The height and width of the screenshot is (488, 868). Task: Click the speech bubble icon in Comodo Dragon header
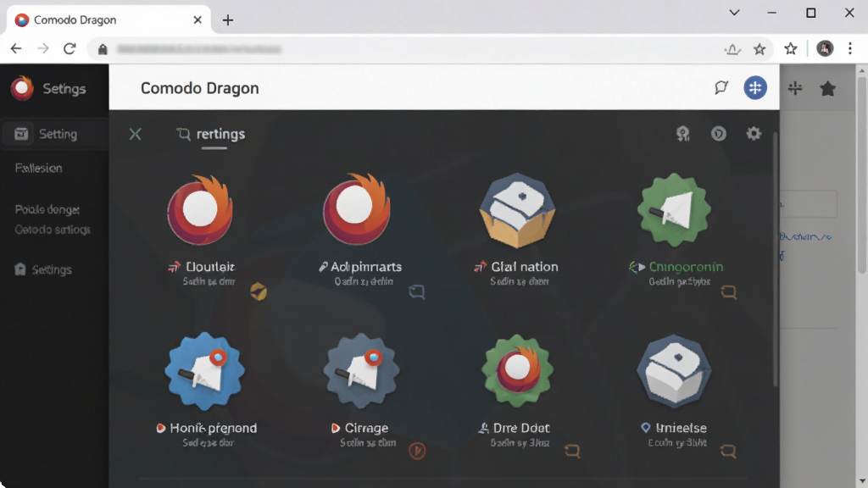click(721, 87)
